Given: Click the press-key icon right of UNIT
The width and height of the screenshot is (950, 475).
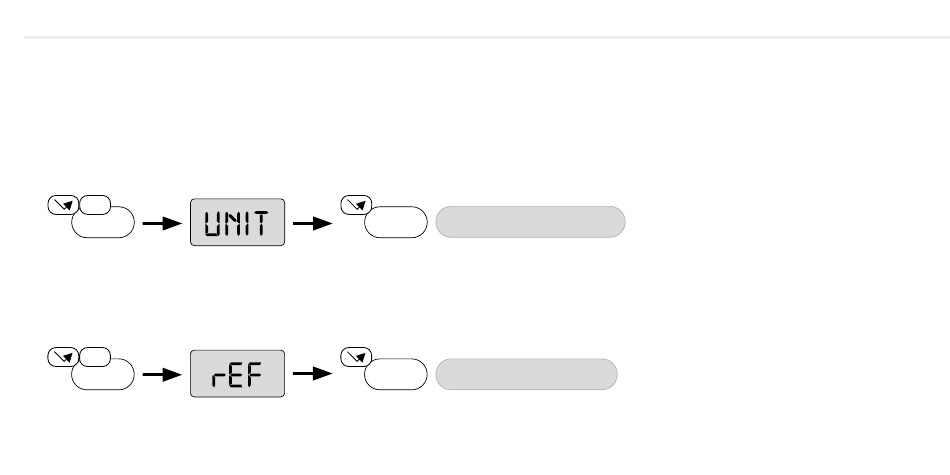Looking at the screenshot, I should 356,205.
